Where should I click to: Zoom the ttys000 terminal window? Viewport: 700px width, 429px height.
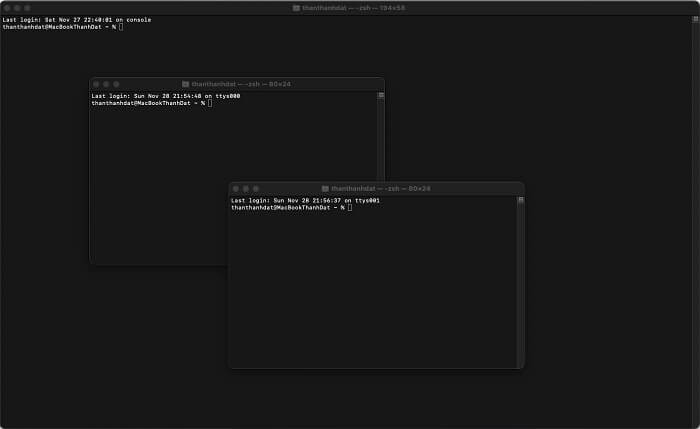[116, 84]
